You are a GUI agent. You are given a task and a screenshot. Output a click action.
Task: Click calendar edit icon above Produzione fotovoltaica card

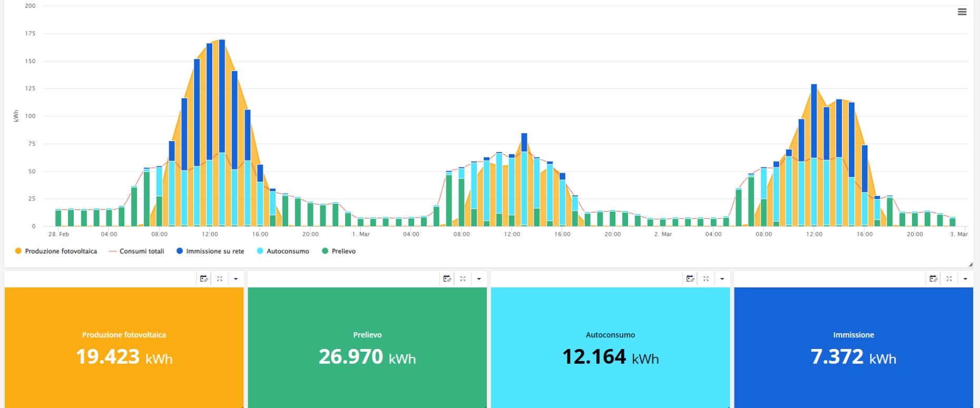click(x=204, y=278)
